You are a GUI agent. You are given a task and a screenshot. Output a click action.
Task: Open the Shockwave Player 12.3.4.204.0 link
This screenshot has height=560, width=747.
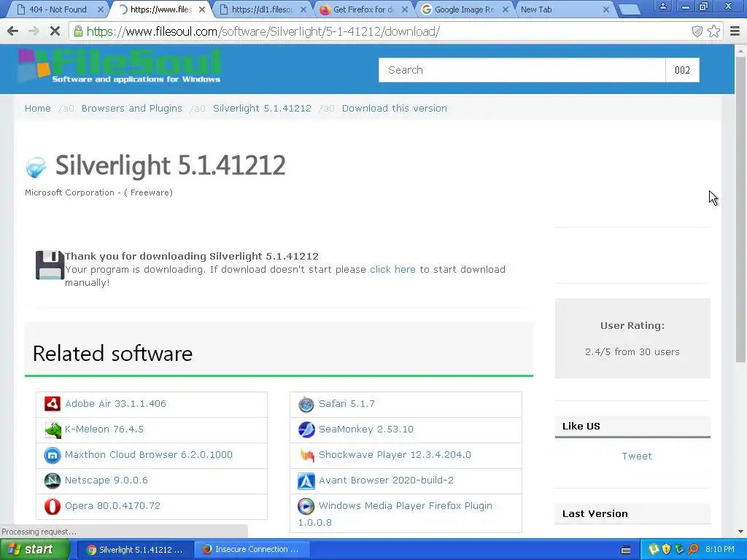click(395, 455)
